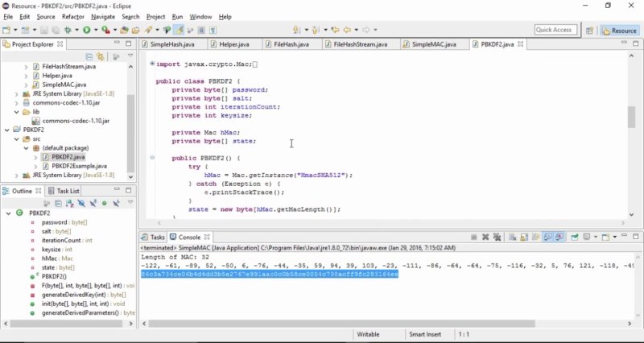
Task: Close the Console view tab
Action: tap(207, 237)
